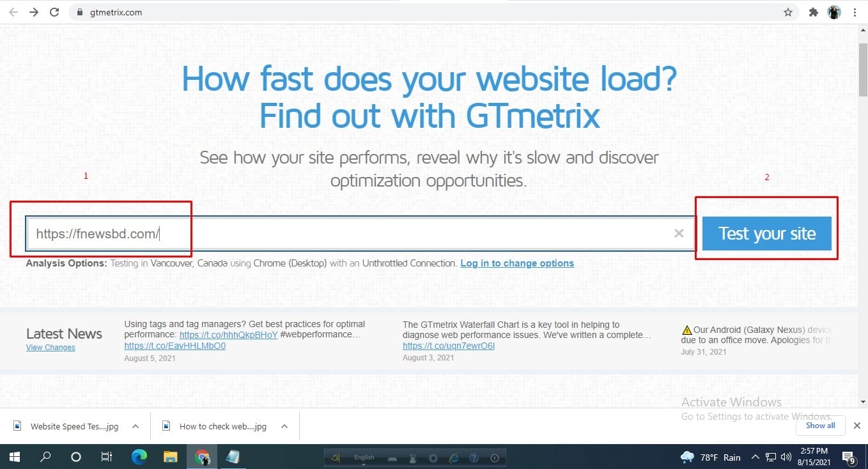Click the Test your site button
Viewport: 868px width, 469px height.
coord(767,233)
